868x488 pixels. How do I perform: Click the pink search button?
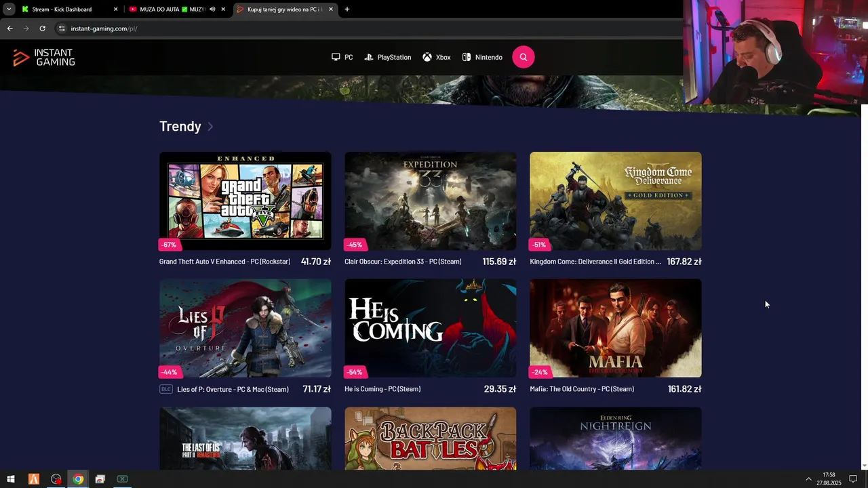524,57
